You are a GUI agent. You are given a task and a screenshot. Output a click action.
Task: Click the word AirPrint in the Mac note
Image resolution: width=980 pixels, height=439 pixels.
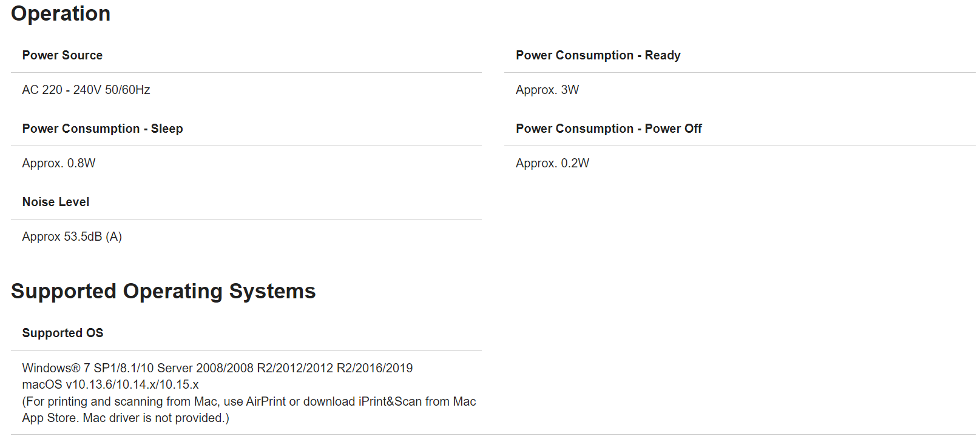coord(266,401)
